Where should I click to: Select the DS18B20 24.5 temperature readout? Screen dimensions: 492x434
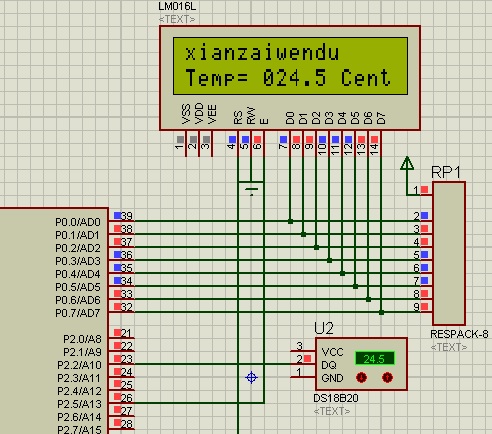pyautogui.click(x=375, y=359)
